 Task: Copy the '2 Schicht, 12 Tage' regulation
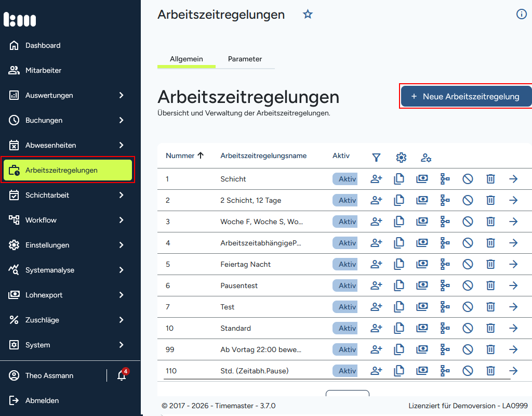tap(399, 200)
